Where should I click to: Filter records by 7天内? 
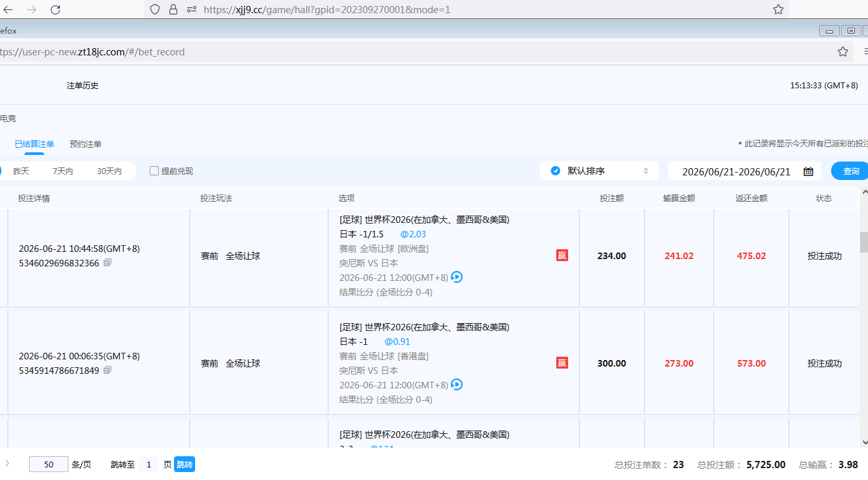pyautogui.click(x=63, y=171)
